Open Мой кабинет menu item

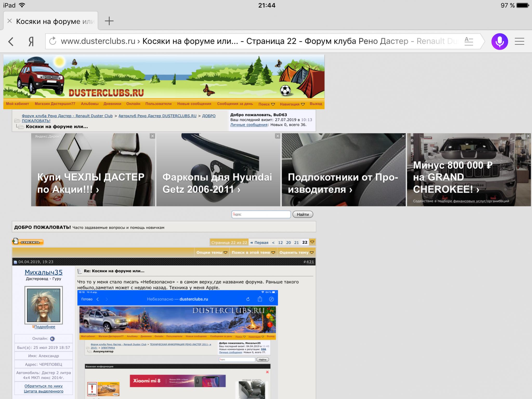point(17,104)
